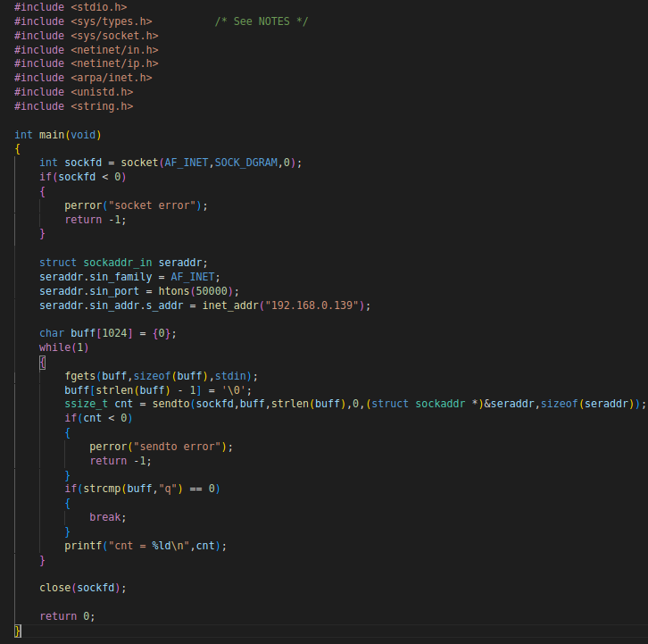Click the '#include <stdio.h>' line

[71, 7]
